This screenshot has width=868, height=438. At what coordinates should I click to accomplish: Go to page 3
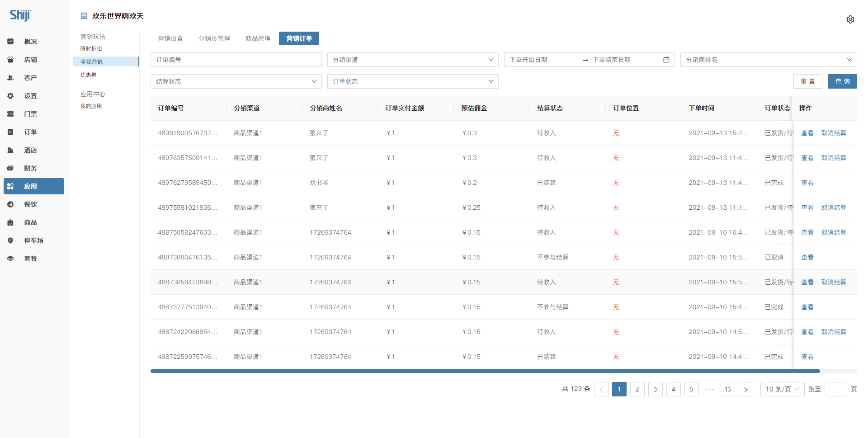pos(656,389)
